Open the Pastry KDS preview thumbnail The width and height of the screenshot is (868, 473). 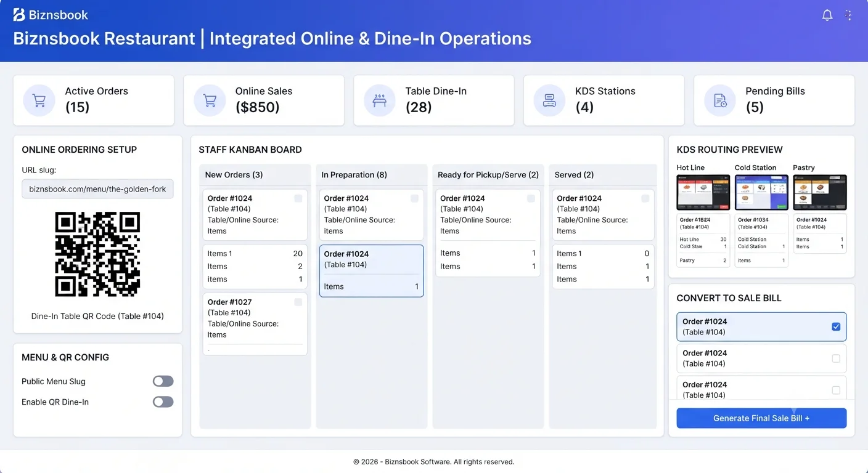pyautogui.click(x=820, y=192)
